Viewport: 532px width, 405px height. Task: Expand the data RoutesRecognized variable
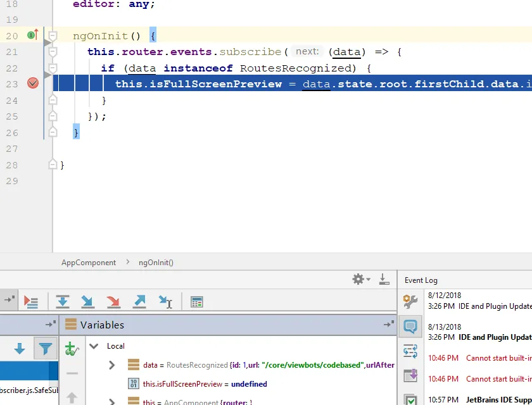(111, 365)
